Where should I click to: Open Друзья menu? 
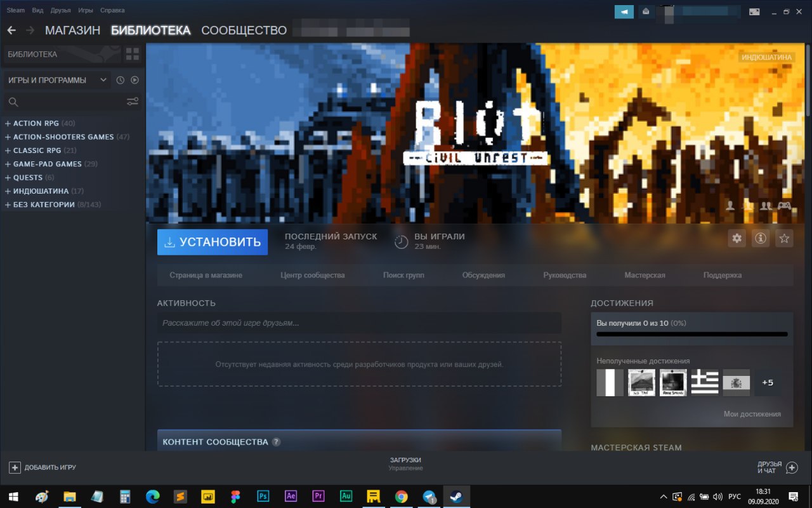pos(61,10)
